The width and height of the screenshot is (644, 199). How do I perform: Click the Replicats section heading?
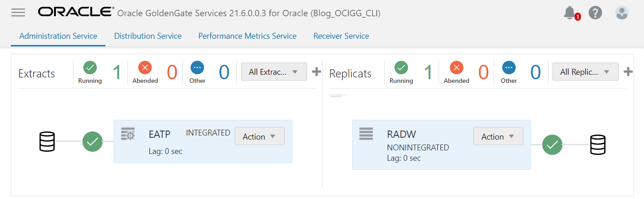tap(350, 74)
